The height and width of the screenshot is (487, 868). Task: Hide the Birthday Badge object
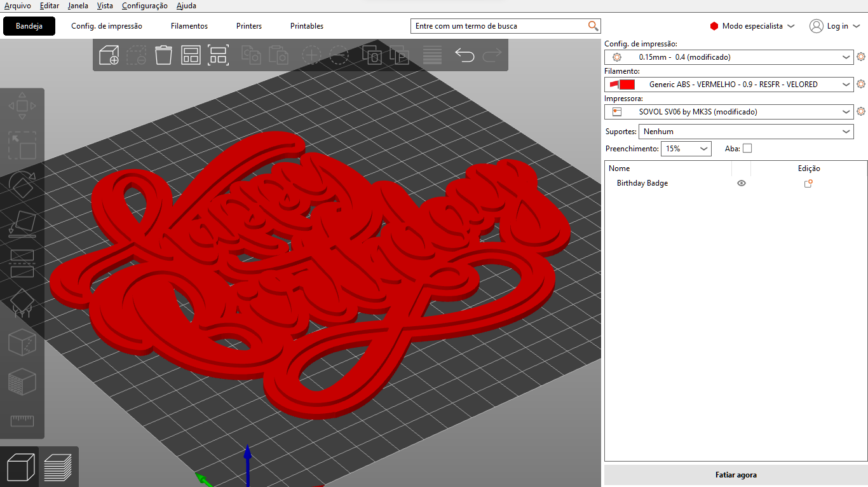[x=741, y=183]
